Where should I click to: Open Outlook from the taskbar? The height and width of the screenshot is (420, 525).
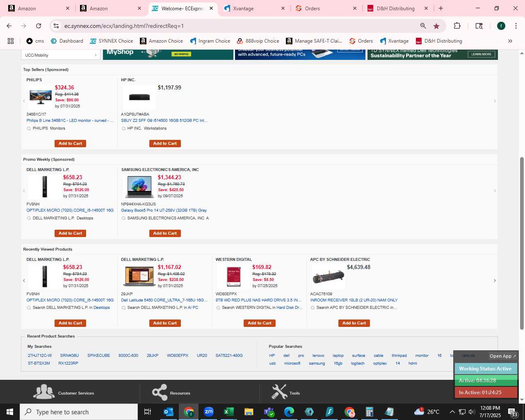[x=169, y=412]
